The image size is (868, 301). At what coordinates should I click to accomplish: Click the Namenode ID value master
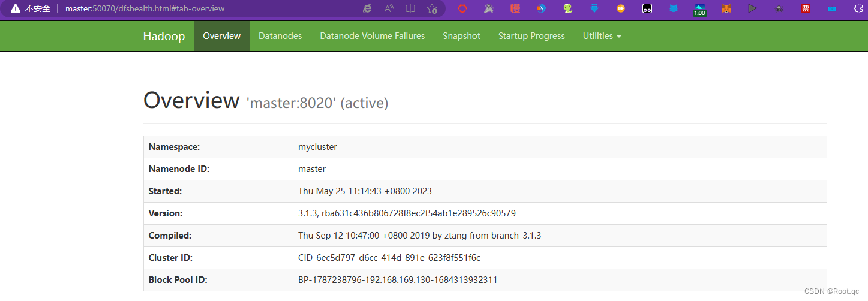tap(312, 169)
